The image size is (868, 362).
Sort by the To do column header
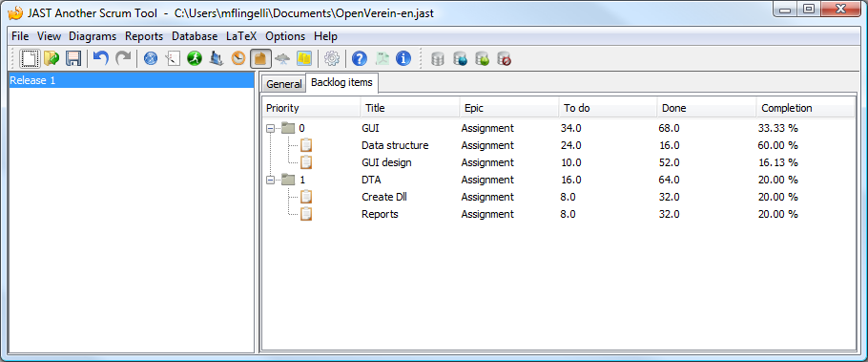point(608,108)
